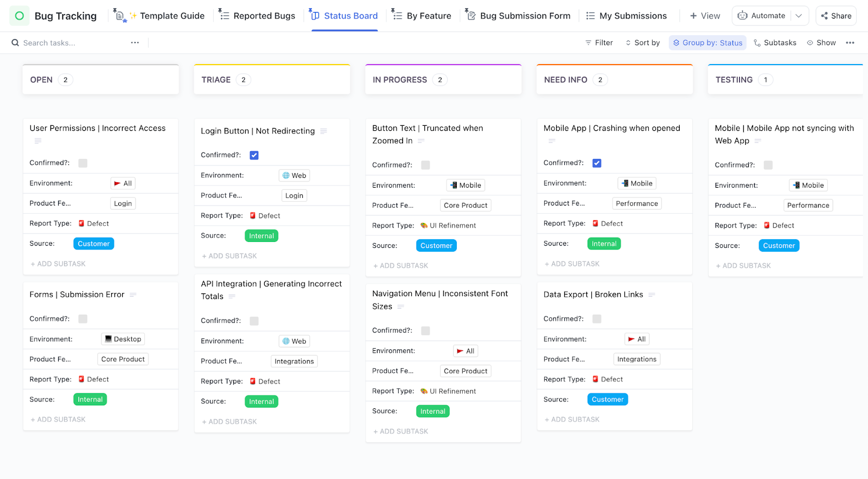The width and height of the screenshot is (868, 479).
Task: Toggle Confirmed checkbox on User Permissions card
Action: 83,163
